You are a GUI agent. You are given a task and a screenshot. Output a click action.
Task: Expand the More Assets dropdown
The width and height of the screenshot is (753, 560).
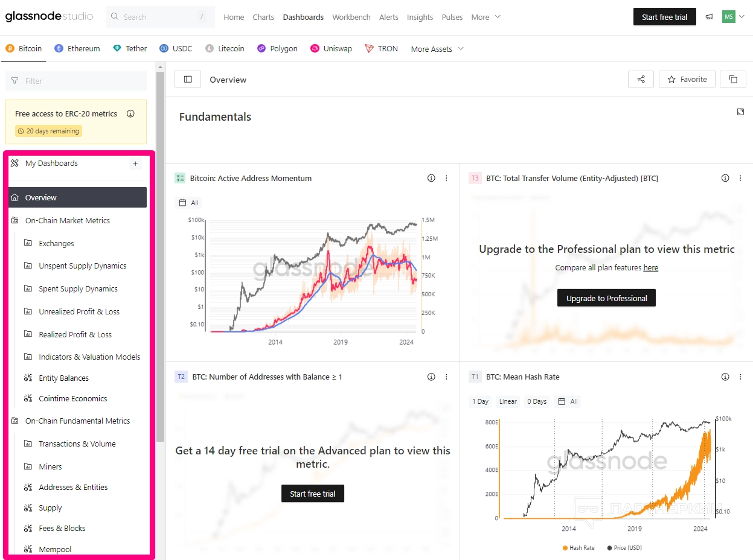437,49
